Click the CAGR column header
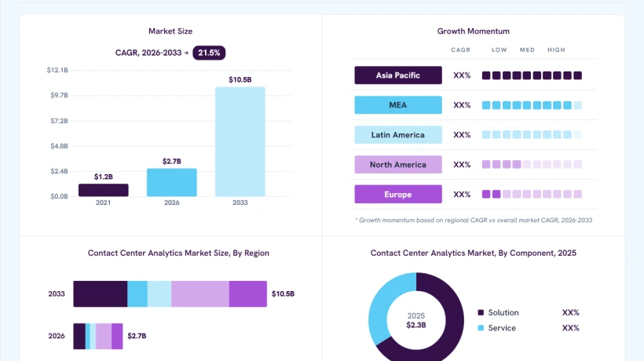The image size is (644, 361). point(461,49)
